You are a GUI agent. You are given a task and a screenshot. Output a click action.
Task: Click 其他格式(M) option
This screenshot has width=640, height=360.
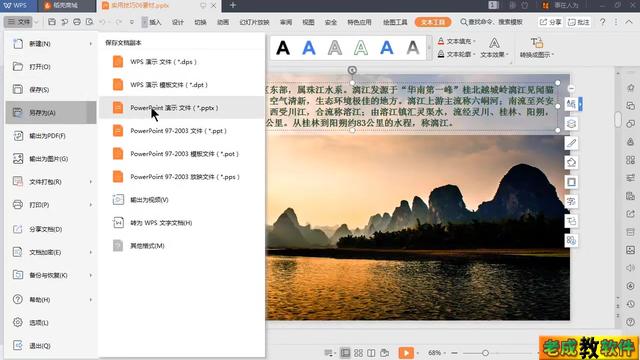click(182, 246)
